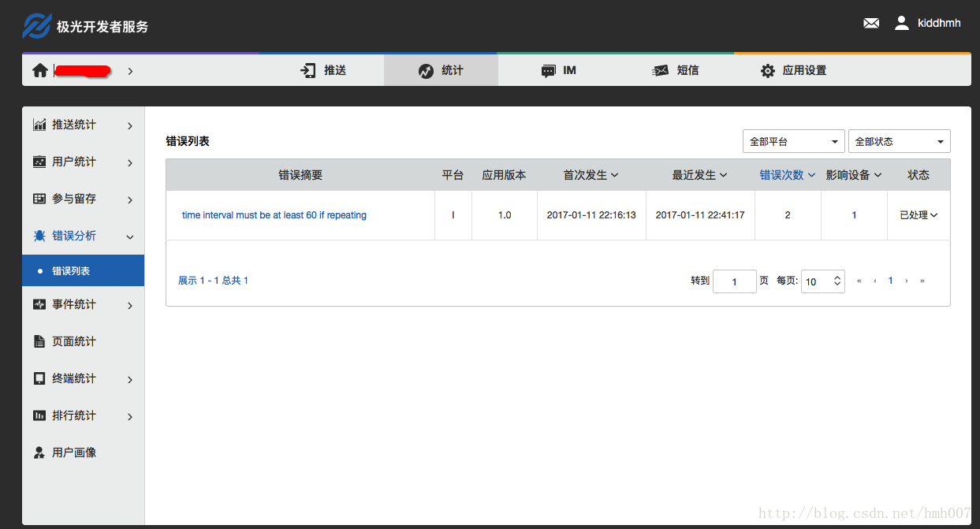The image size is (980, 529).
Task: Click the user statistics sidebar icon
Action: [x=39, y=162]
